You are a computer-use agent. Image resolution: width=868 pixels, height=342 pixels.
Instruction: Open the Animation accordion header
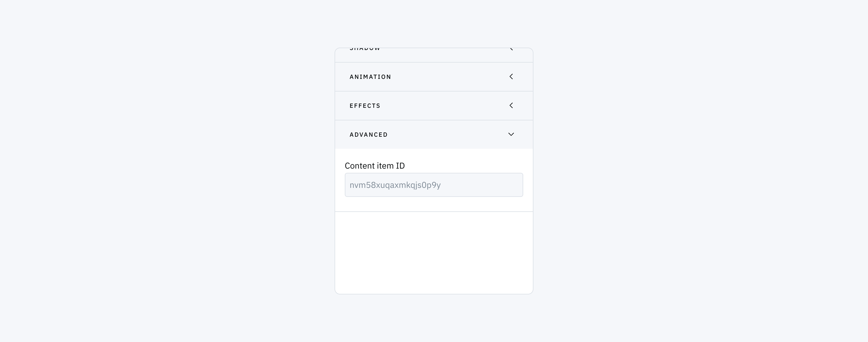tap(434, 77)
